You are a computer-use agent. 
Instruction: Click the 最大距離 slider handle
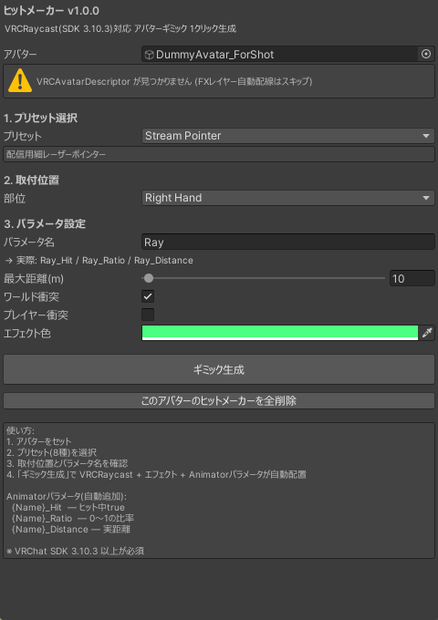click(149, 278)
